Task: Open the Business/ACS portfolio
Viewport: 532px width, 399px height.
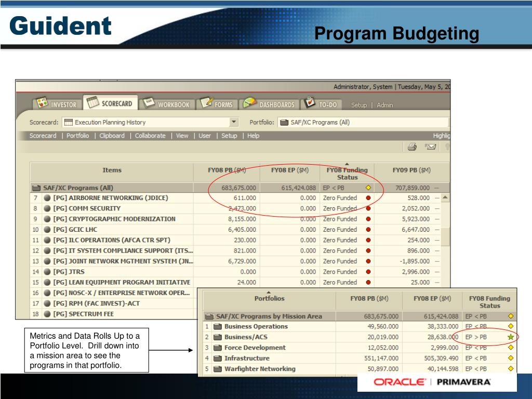Action: coord(246,337)
